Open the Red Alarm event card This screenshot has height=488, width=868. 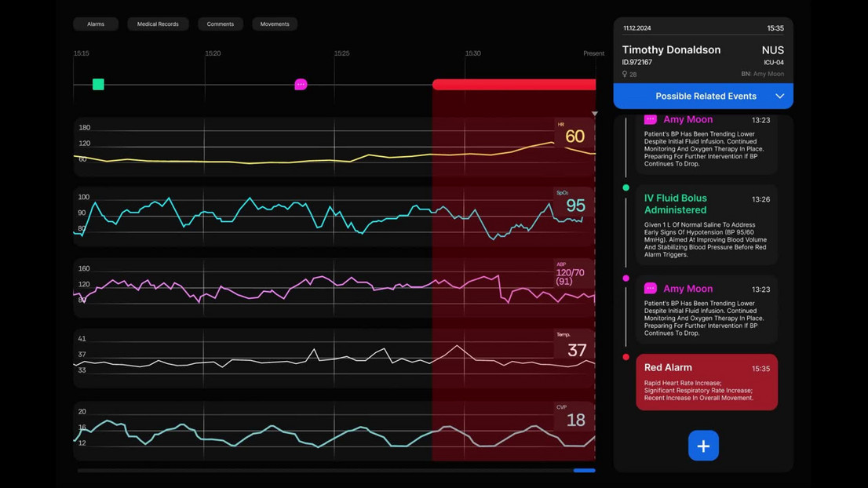coord(706,382)
